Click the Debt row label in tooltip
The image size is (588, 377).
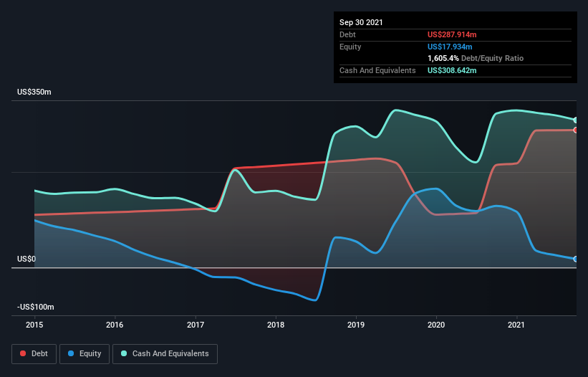coord(347,34)
